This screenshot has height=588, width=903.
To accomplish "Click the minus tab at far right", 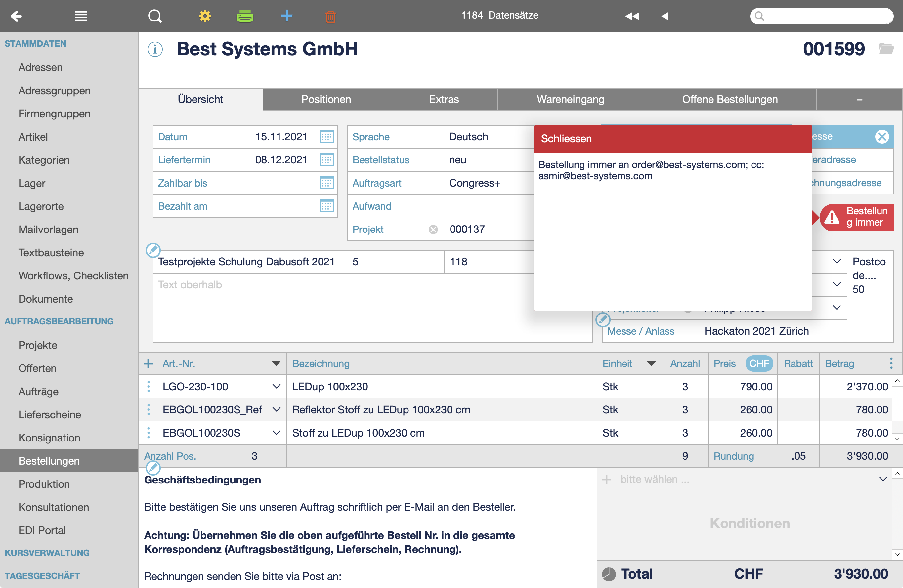I will [x=859, y=100].
